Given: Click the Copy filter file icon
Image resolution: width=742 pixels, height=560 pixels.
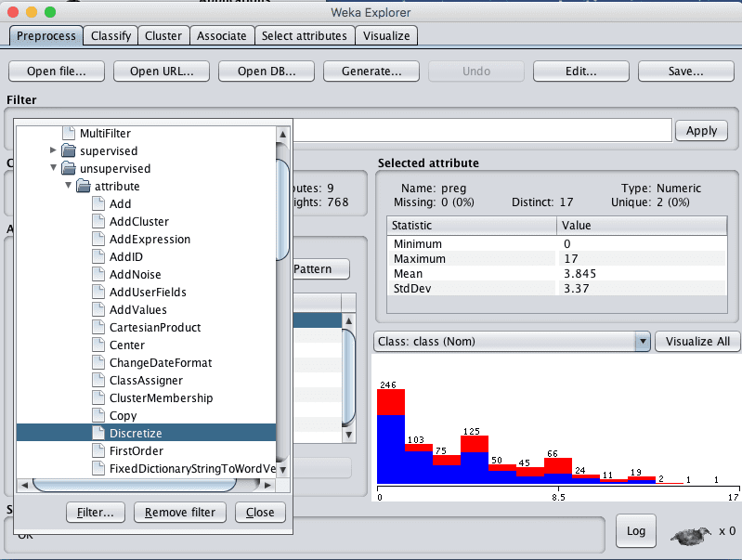Looking at the screenshot, I should pos(98,415).
